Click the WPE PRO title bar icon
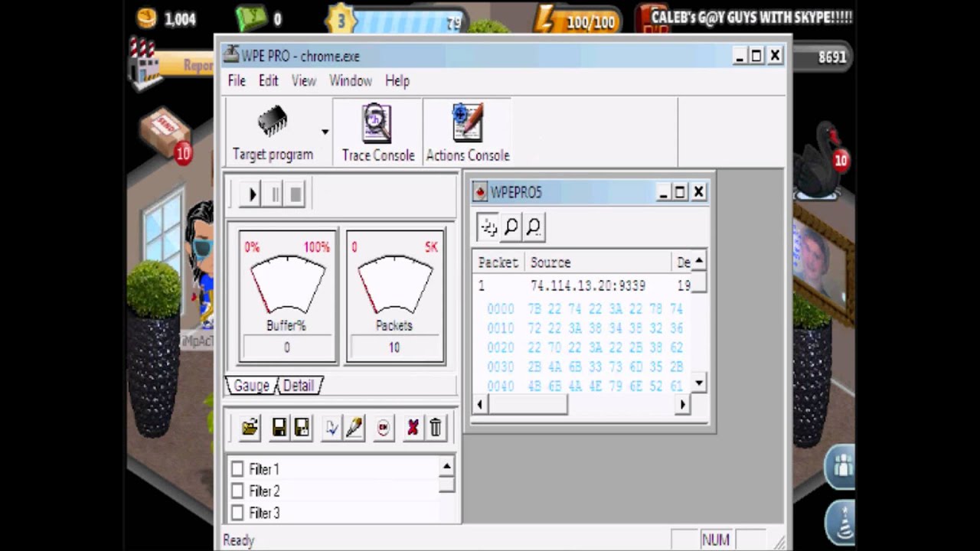980x551 pixels. point(230,55)
